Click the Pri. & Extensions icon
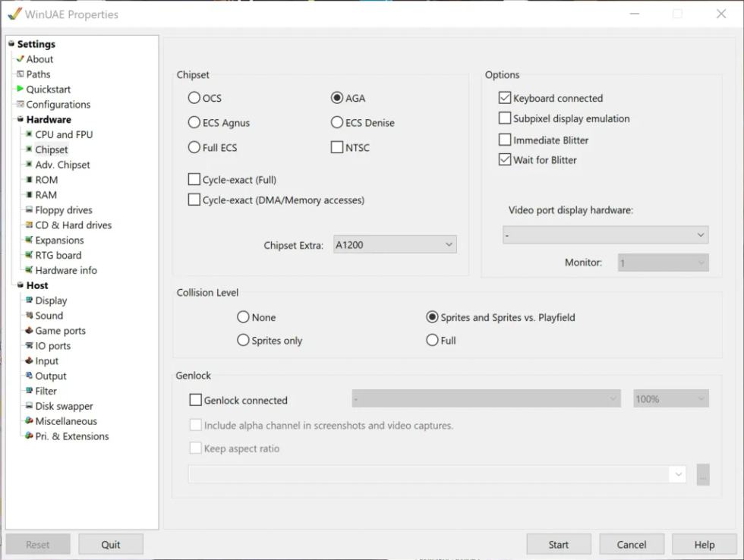The image size is (744, 560). [29, 436]
